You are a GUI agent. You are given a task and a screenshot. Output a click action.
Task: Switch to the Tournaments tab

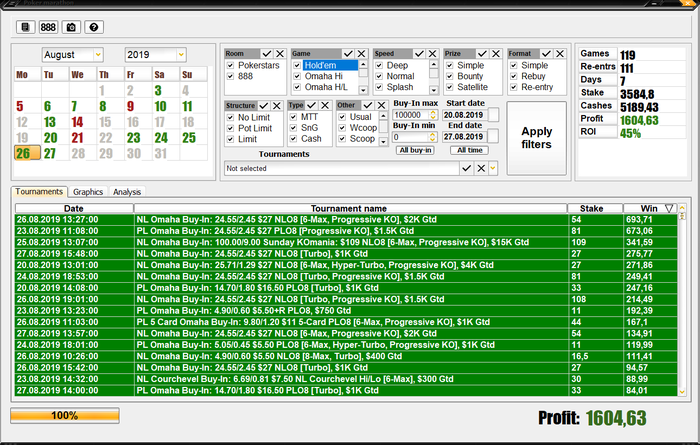39,191
